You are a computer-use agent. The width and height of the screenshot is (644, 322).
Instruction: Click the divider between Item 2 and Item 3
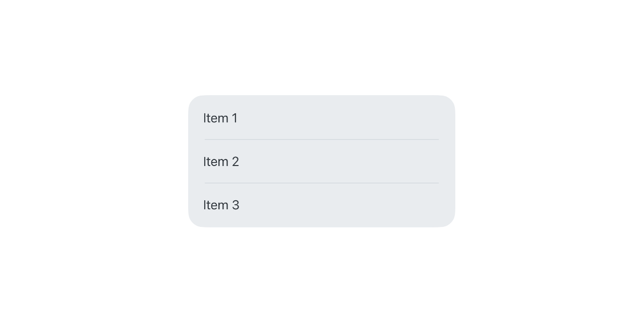321,183
